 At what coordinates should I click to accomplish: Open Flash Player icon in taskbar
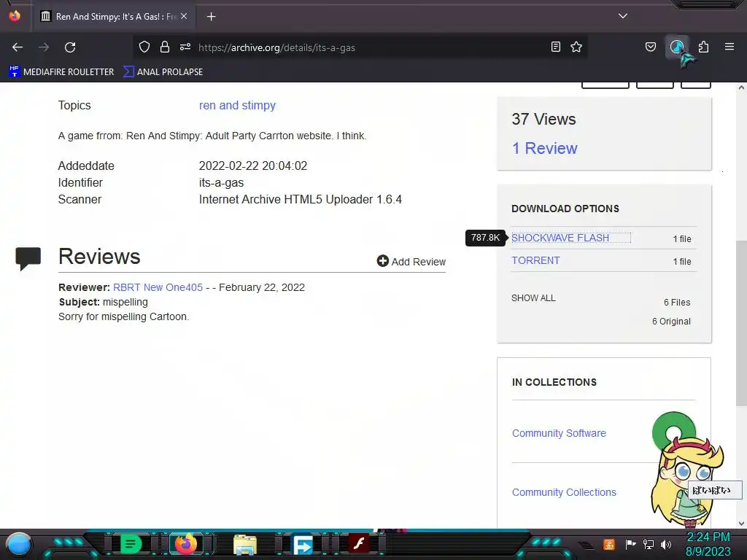[x=359, y=544]
